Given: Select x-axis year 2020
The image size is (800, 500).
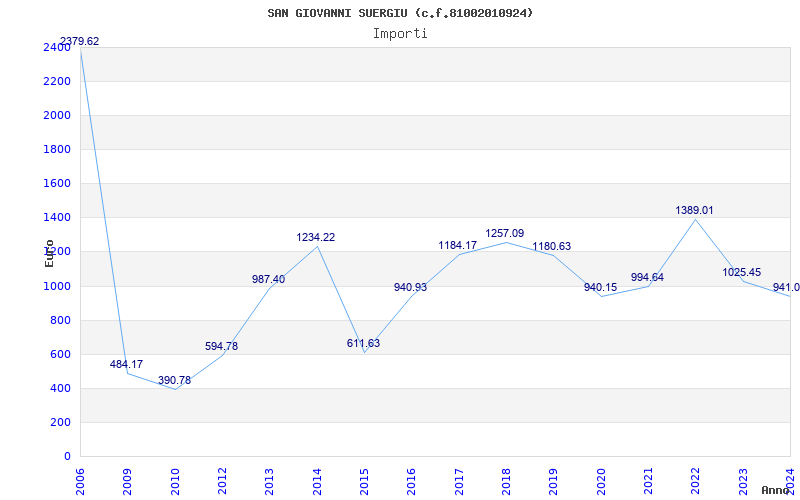Looking at the screenshot, I should click(x=601, y=481).
